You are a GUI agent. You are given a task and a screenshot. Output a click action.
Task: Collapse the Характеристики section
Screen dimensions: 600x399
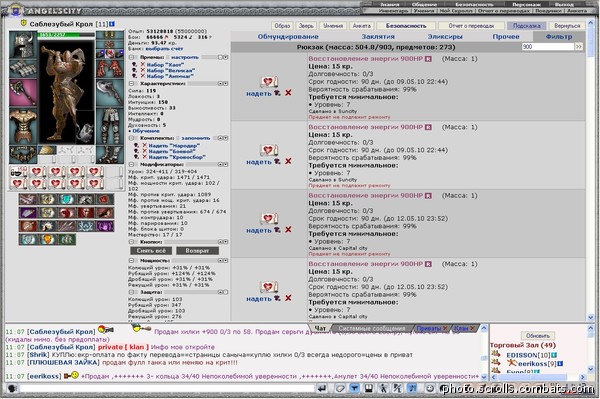[x=132, y=83]
